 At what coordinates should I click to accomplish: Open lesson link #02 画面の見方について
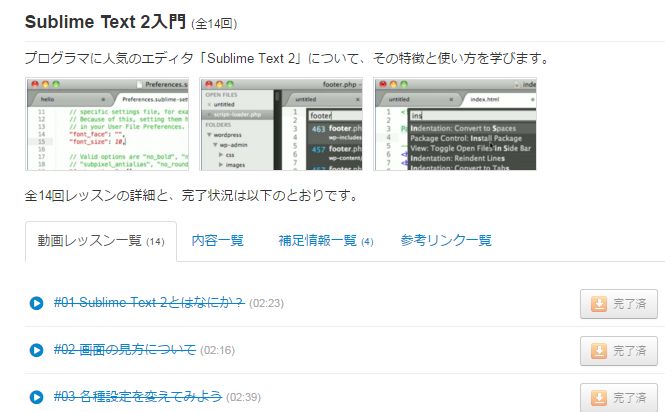click(125, 350)
